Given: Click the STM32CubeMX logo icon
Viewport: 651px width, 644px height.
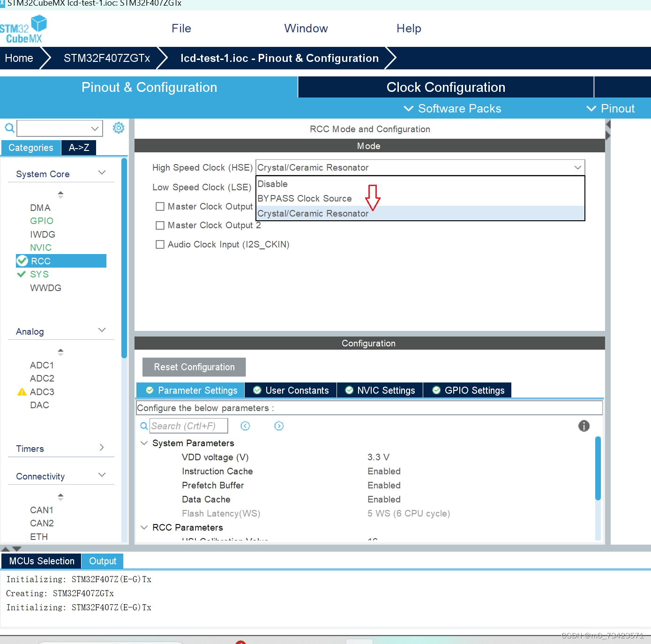Looking at the screenshot, I should coord(23,29).
